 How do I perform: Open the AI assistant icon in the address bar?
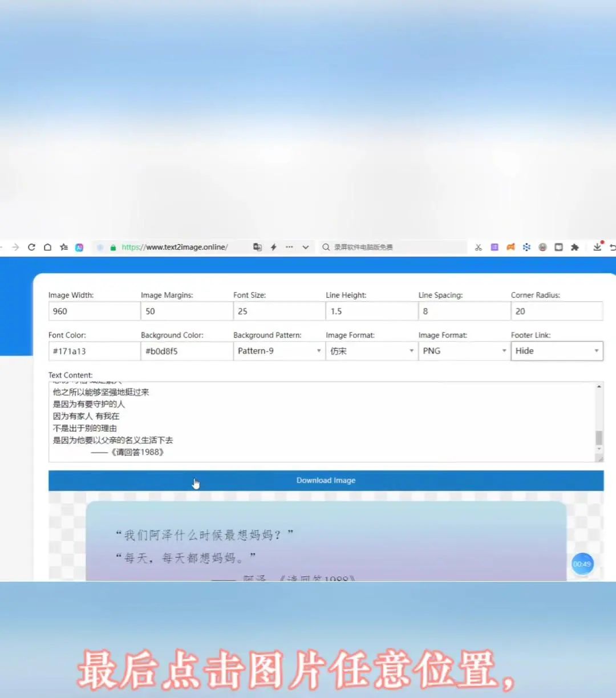tap(80, 247)
